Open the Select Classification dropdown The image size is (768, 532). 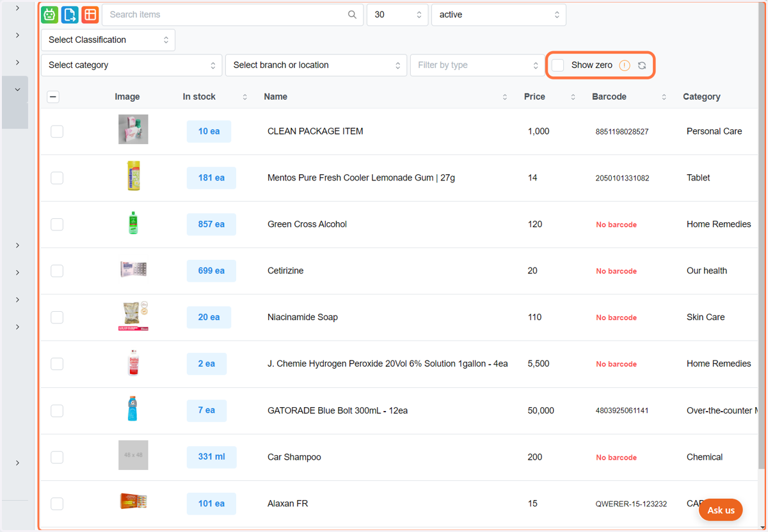pyautogui.click(x=108, y=40)
